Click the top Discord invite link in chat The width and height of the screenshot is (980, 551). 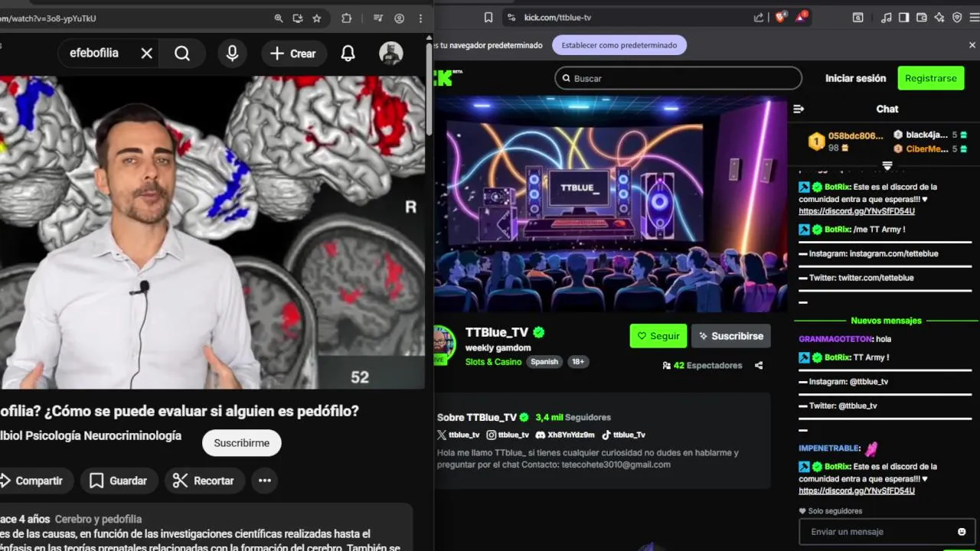point(857,211)
